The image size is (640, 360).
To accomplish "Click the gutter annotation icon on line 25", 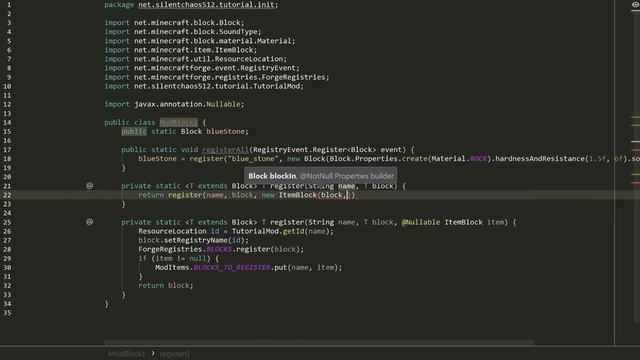I will [89, 222].
